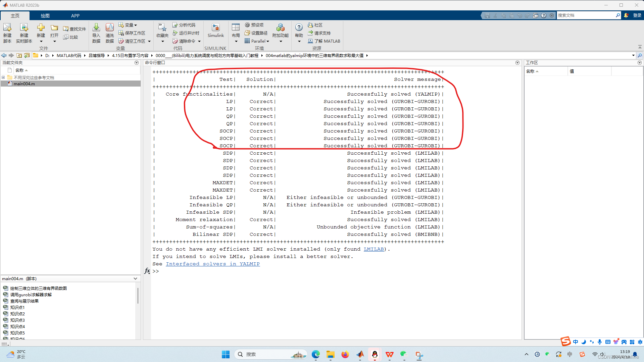The image size is (644, 362).
Task: Open the Add-Ons (附加功能) manager
Action: (x=280, y=32)
